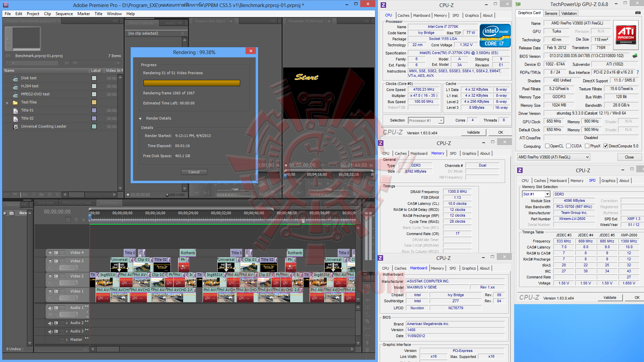This screenshot has height=362, width=644.
Task: Click the ATI Radeon graphics logo
Action: (626, 35)
